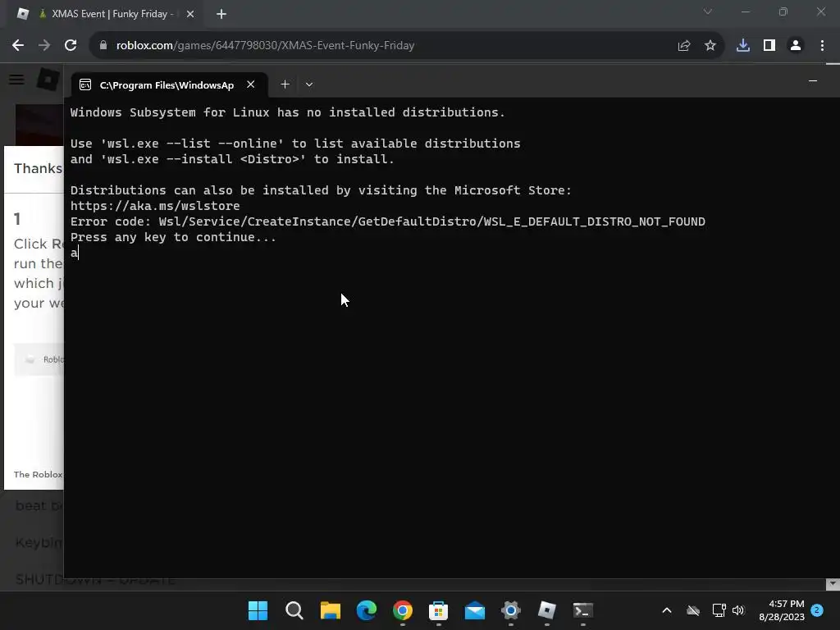
Task: Click 'Windows Subsystem for Linux' first line
Action: pyautogui.click(x=288, y=112)
